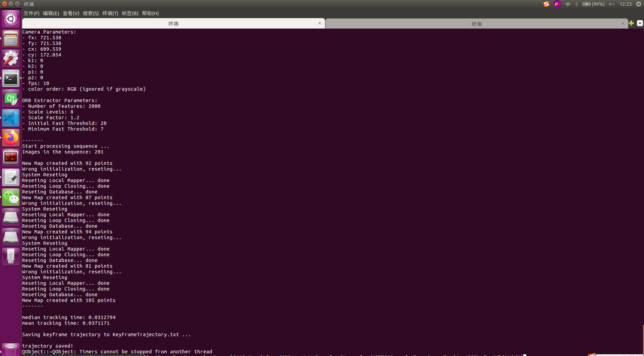Click the QObject timers warning line
This screenshot has height=356, width=644.
[117, 352]
